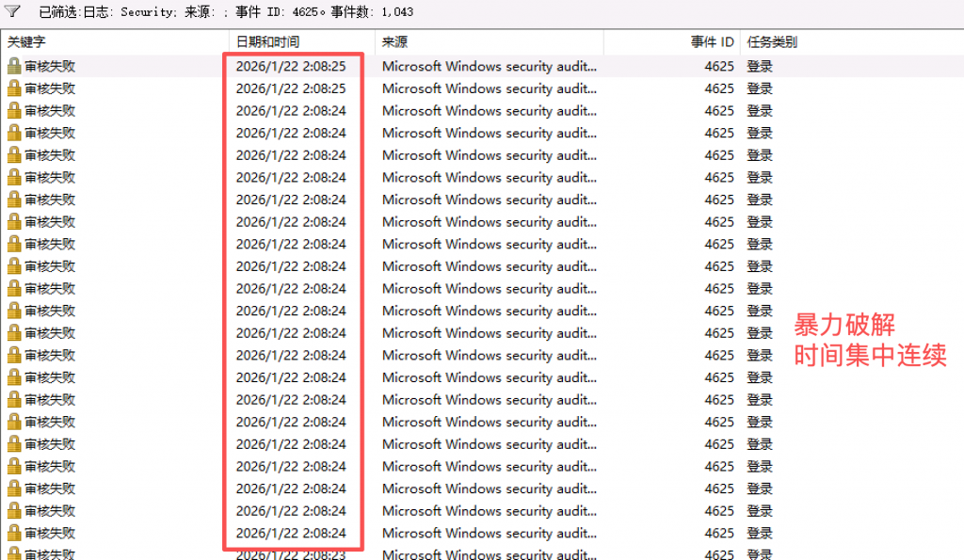This screenshot has width=964, height=560.
Task: Click the source text in the 2:08:23 row
Action: (490, 554)
